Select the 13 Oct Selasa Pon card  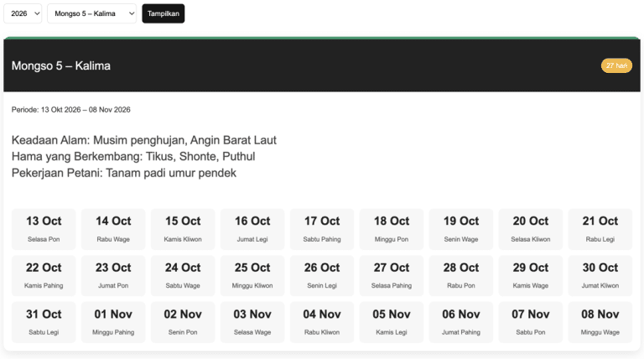coord(44,229)
